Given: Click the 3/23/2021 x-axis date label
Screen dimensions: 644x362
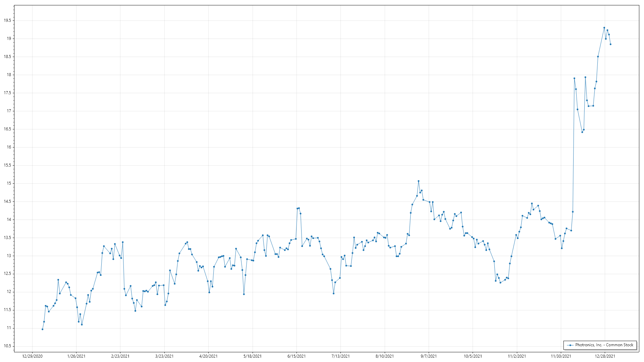Looking at the screenshot, I should (x=164, y=356).
